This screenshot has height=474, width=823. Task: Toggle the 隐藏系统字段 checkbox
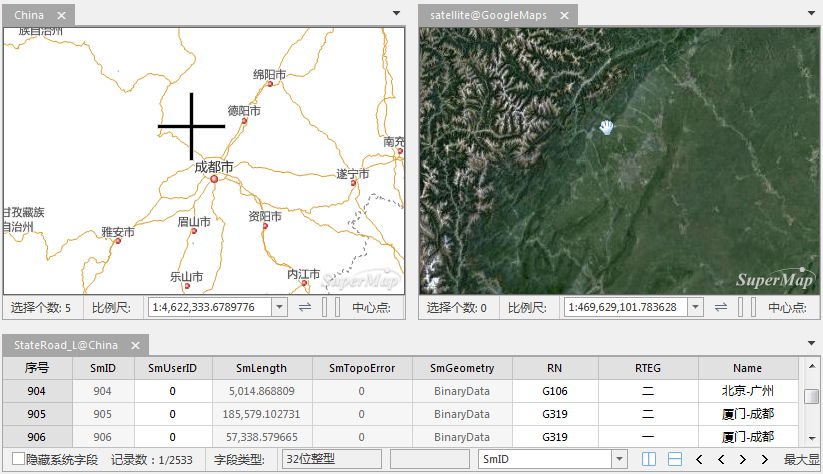18,459
